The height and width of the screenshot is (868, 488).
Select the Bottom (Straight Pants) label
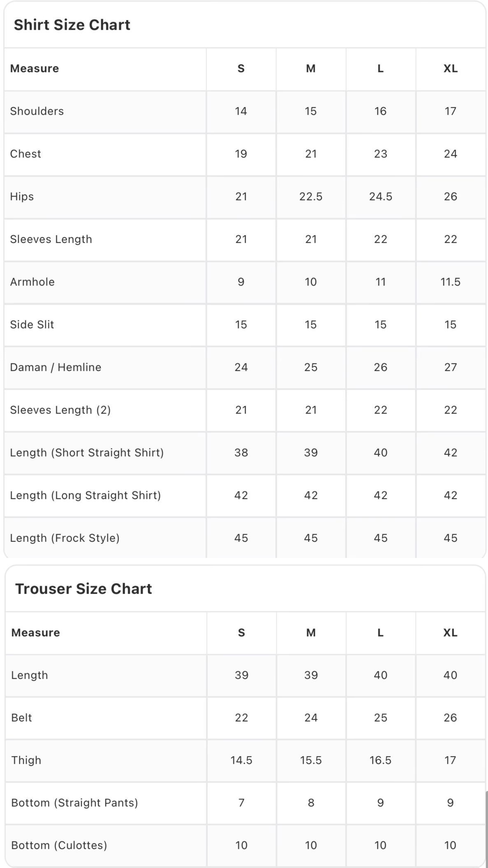click(75, 803)
